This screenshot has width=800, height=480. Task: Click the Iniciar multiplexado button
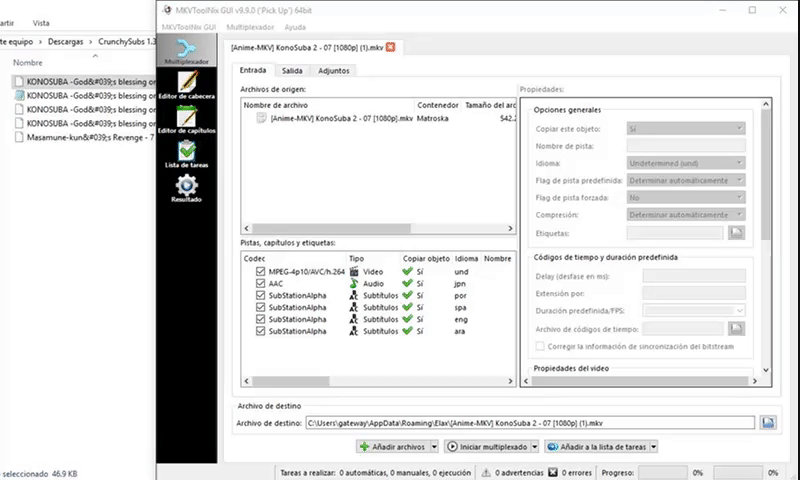pyautogui.click(x=488, y=447)
